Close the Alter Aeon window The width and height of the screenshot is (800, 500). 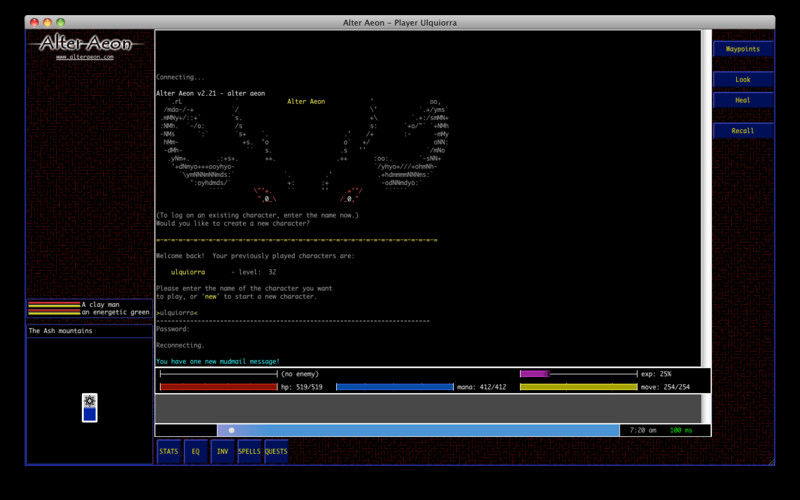34,22
